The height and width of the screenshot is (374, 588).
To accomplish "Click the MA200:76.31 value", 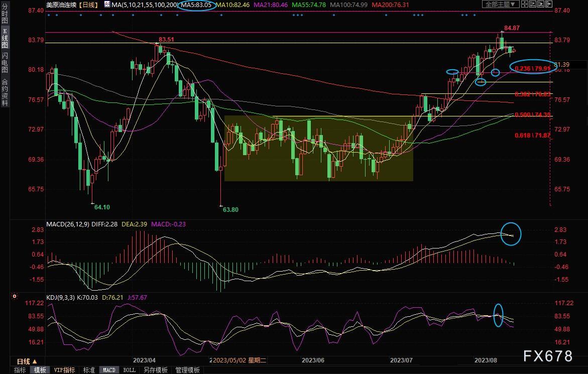I will pos(390,5).
